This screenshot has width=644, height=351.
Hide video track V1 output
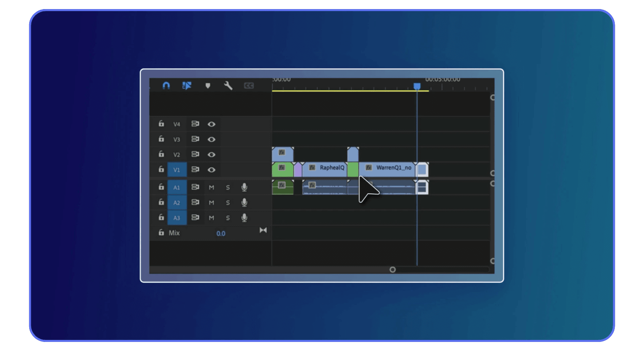tap(211, 170)
